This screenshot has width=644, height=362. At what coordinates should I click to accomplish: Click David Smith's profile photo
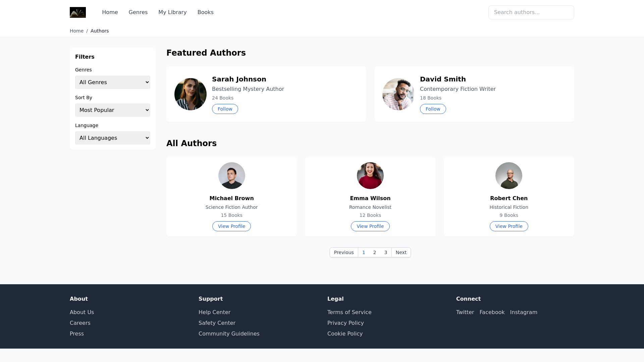[x=398, y=94]
